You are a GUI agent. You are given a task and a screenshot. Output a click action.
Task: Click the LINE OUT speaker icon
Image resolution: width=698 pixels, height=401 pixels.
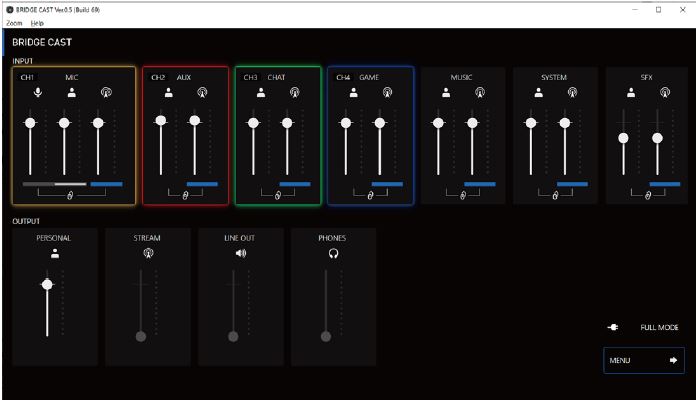pos(241,253)
